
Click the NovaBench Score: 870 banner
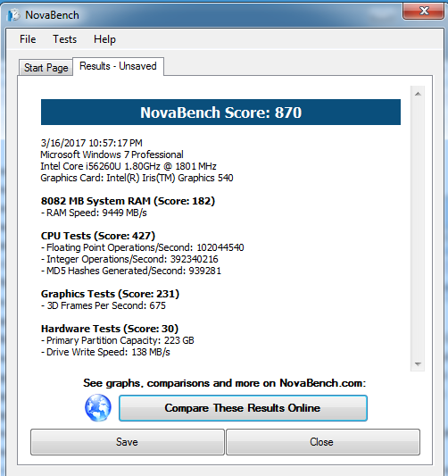[220, 112]
